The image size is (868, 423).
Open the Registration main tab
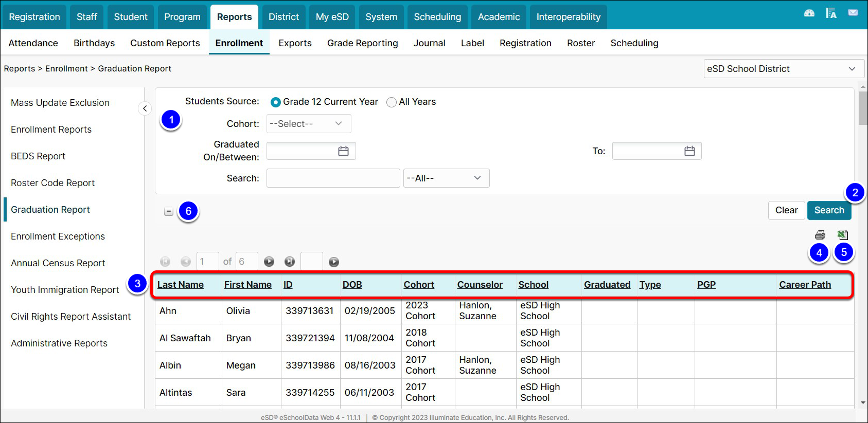click(x=34, y=17)
